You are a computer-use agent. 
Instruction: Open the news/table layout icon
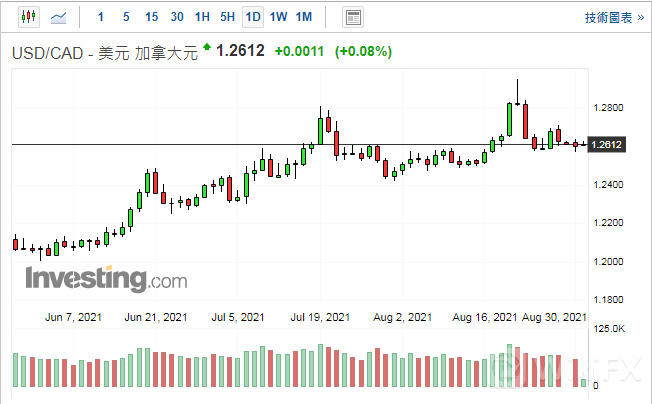pos(352,17)
